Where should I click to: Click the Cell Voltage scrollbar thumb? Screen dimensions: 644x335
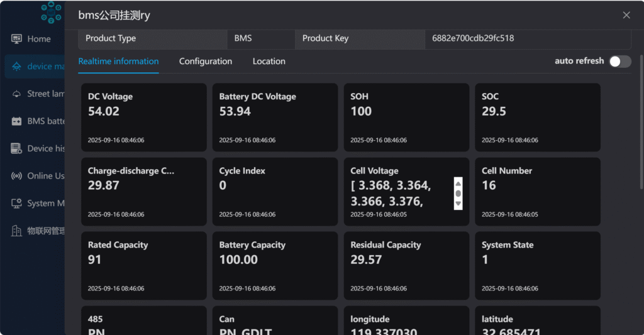click(458, 194)
